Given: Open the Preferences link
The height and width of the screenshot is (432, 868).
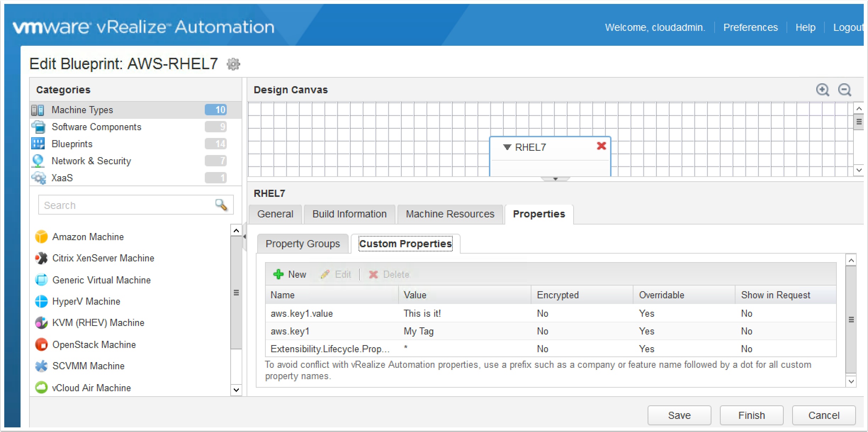Looking at the screenshot, I should tap(750, 27).
